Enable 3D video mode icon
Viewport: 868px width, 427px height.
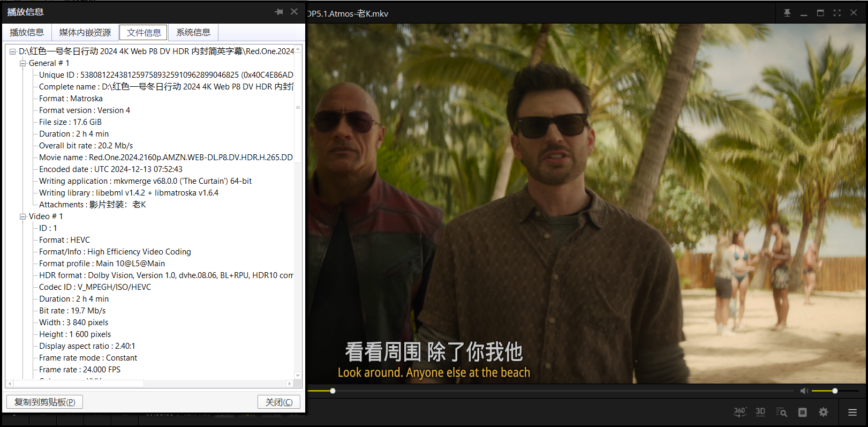(760, 411)
